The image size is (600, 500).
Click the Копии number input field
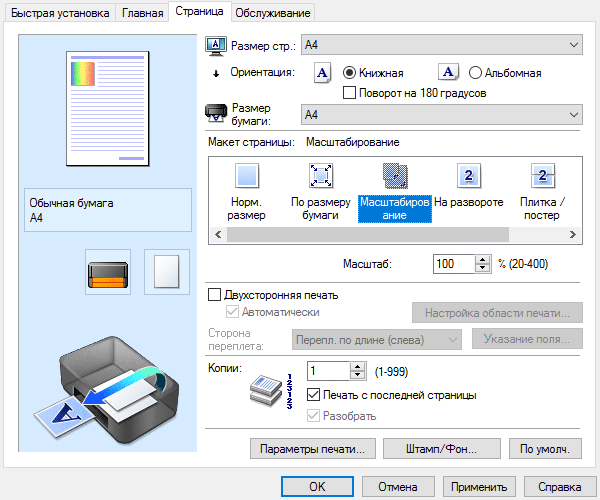point(328,371)
